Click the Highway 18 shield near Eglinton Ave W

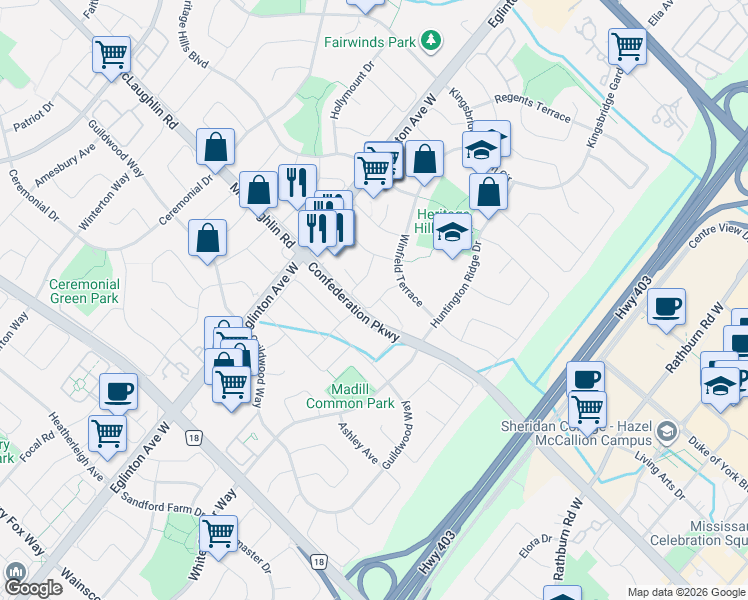pos(193,438)
